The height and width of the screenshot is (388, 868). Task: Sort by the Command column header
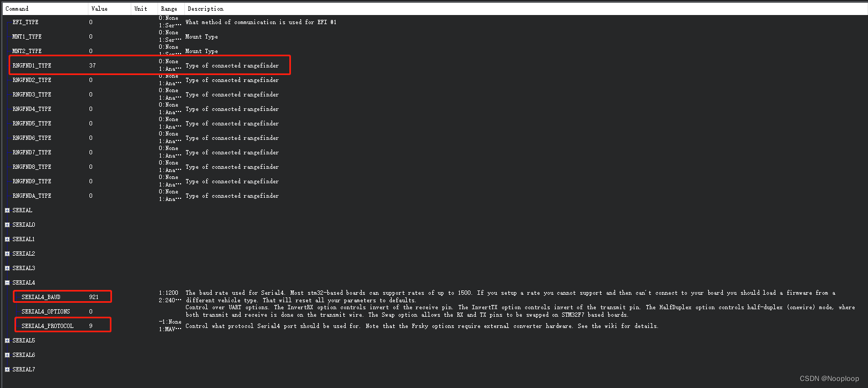[x=45, y=9]
